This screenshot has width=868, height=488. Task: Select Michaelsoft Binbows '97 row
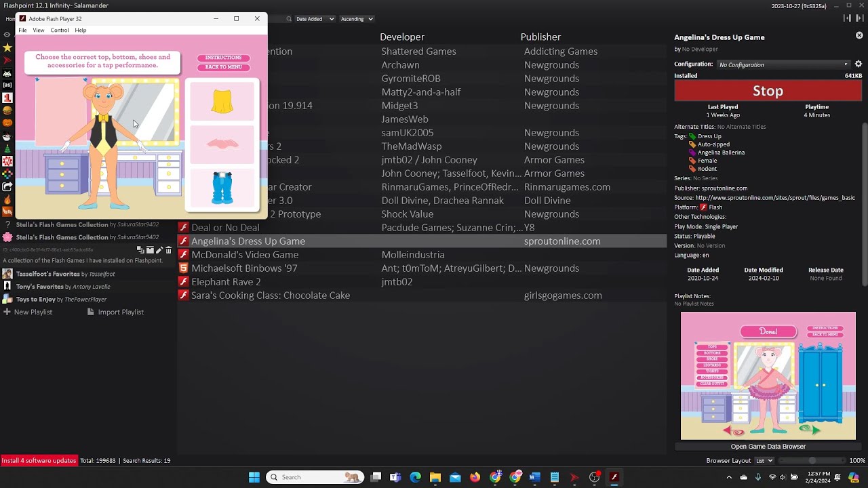(x=422, y=268)
